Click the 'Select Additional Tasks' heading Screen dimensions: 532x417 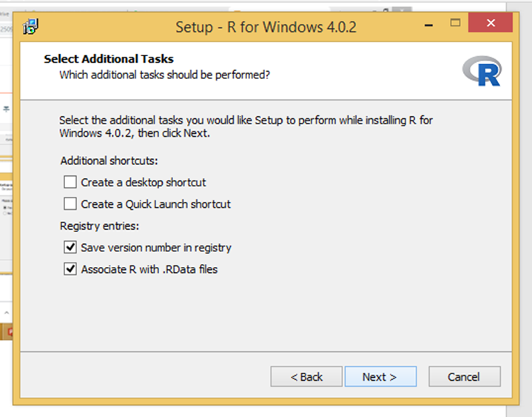[x=109, y=59]
